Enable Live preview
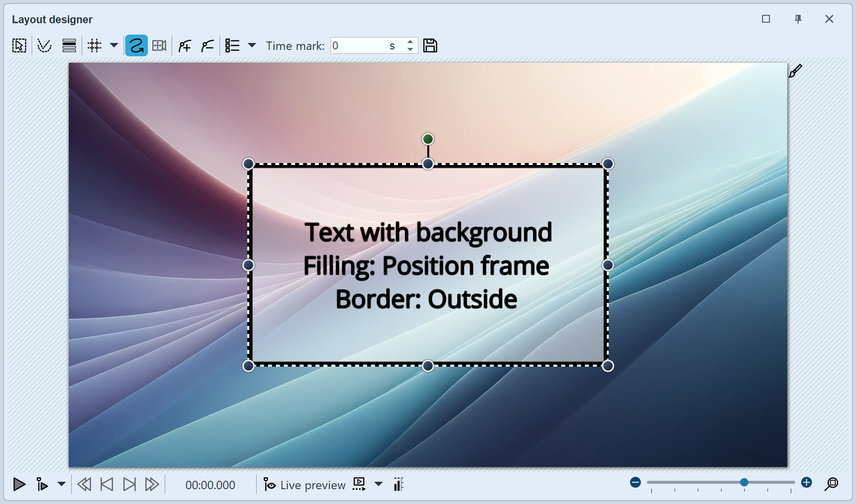Viewport: 856px width, 504px height. (x=304, y=485)
